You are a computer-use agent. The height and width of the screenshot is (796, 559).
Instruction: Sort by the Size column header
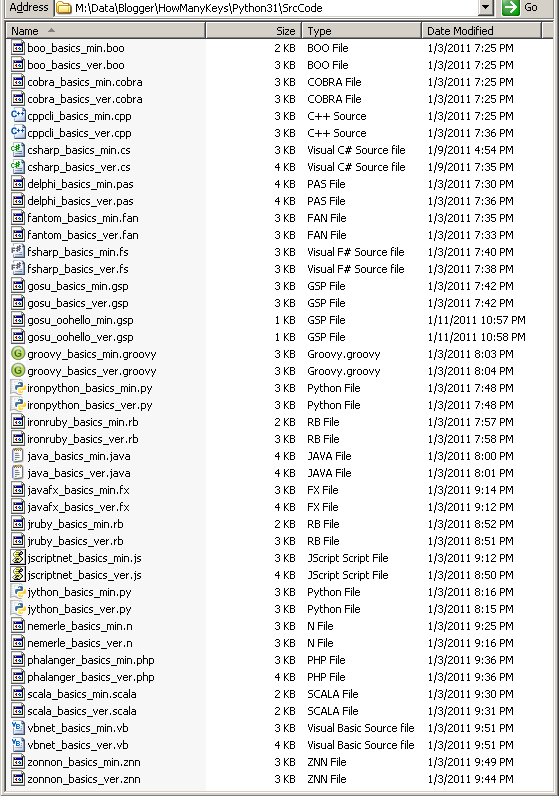254,31
